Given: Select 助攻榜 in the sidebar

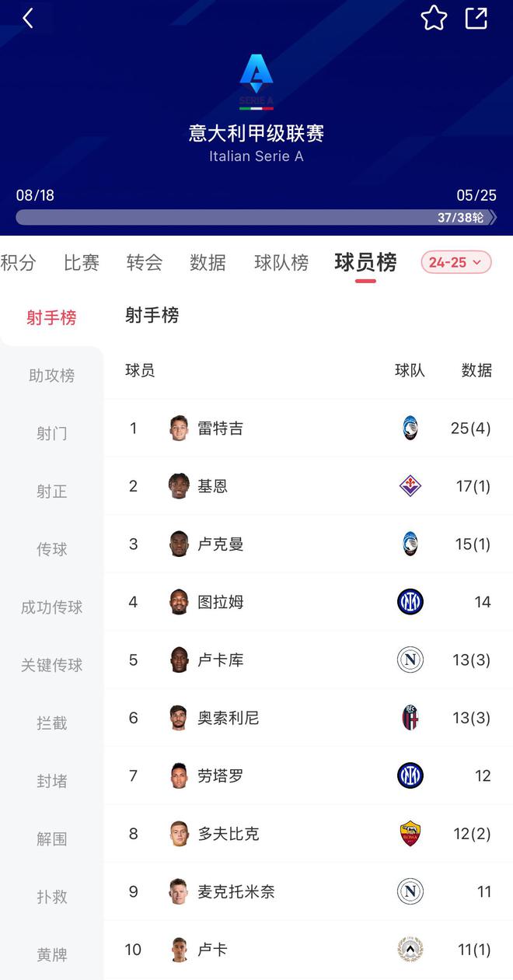Looking at the screenshot, I should (51, 376).
